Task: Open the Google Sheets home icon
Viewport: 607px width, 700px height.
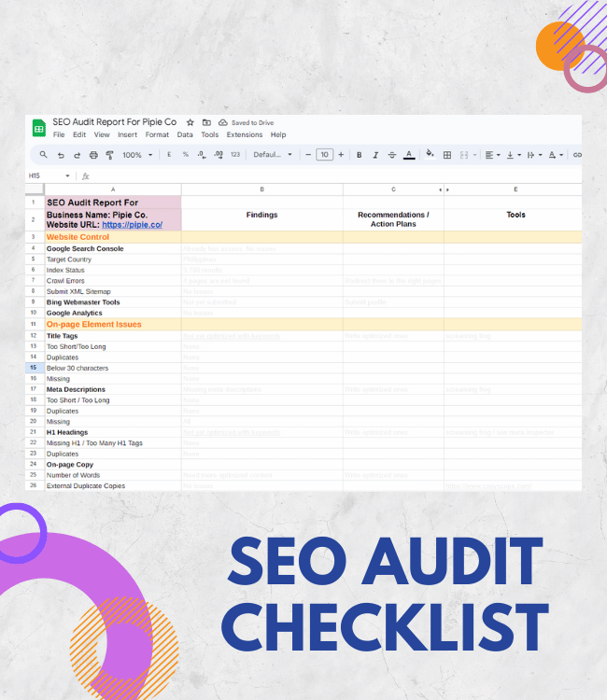Action: (x=39, y=128)
